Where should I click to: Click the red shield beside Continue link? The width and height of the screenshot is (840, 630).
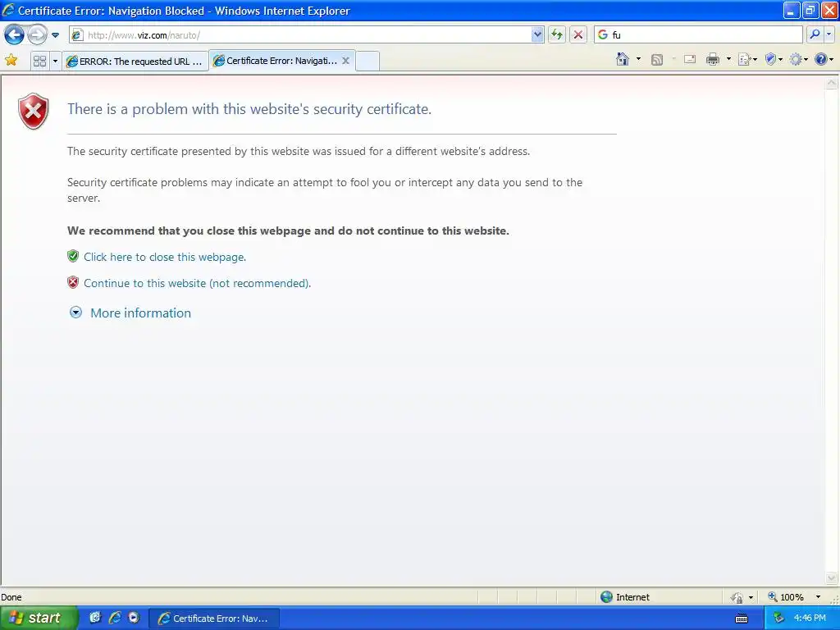(x=73, y=282)
